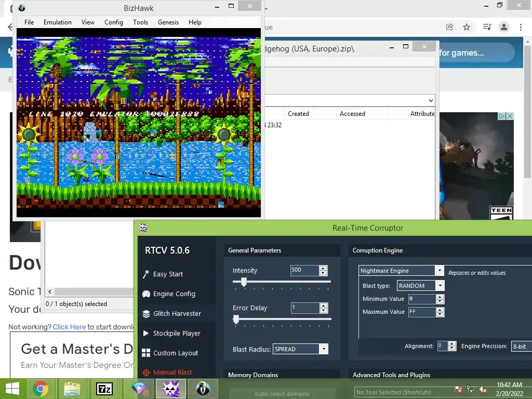Click the network tray icon
This screenshot has height=399, width=532.
pyautogui.click(x=471, y=389)
